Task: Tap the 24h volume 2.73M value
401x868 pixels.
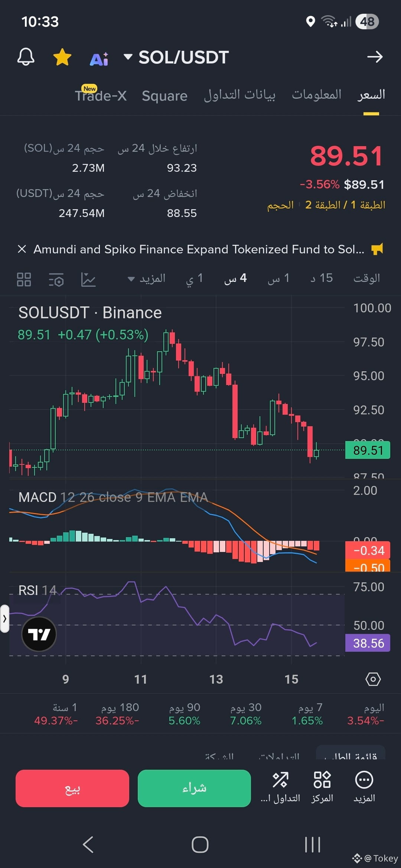Action: 88,168
